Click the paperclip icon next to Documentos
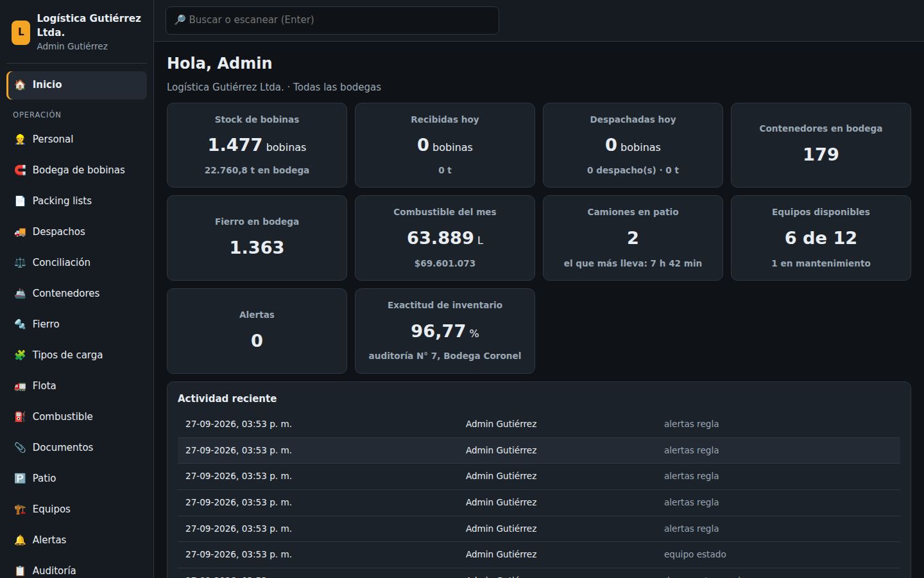The width and height of the screenshot is (924, 578). tap(20, 448)
